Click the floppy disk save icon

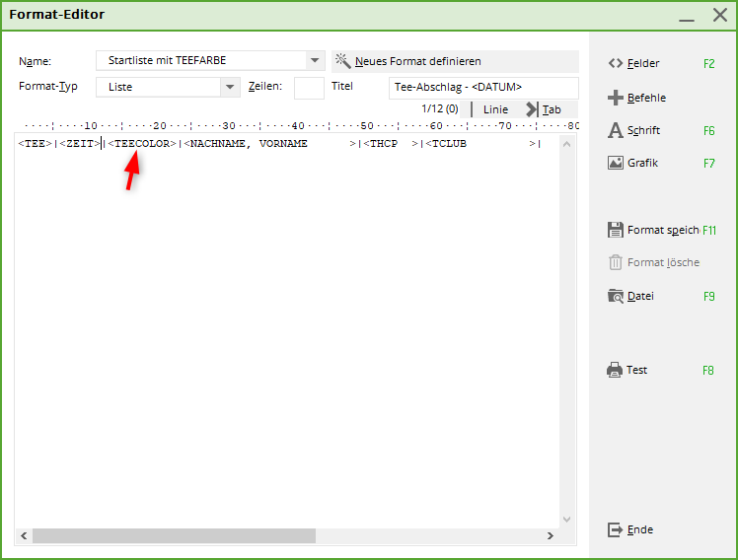pyautogui.click(x=615, y=230)
